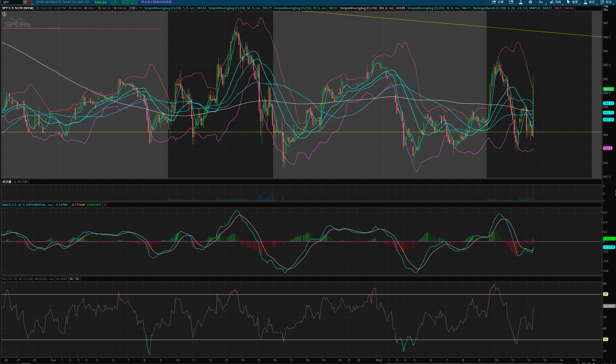The width and height of the screenshot is (616, 364).
Task: Click the 成交量 volume panel label
Action: pyautogui.click(x=7, y=182)
